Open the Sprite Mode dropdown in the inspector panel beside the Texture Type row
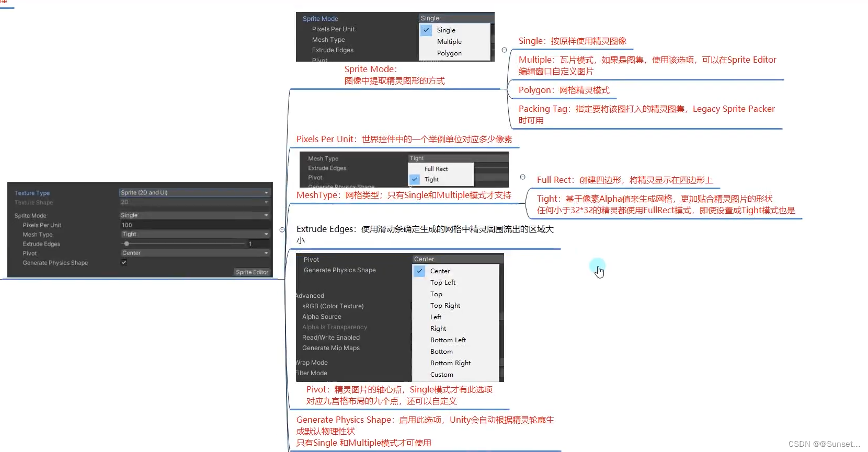 [195, 215]
